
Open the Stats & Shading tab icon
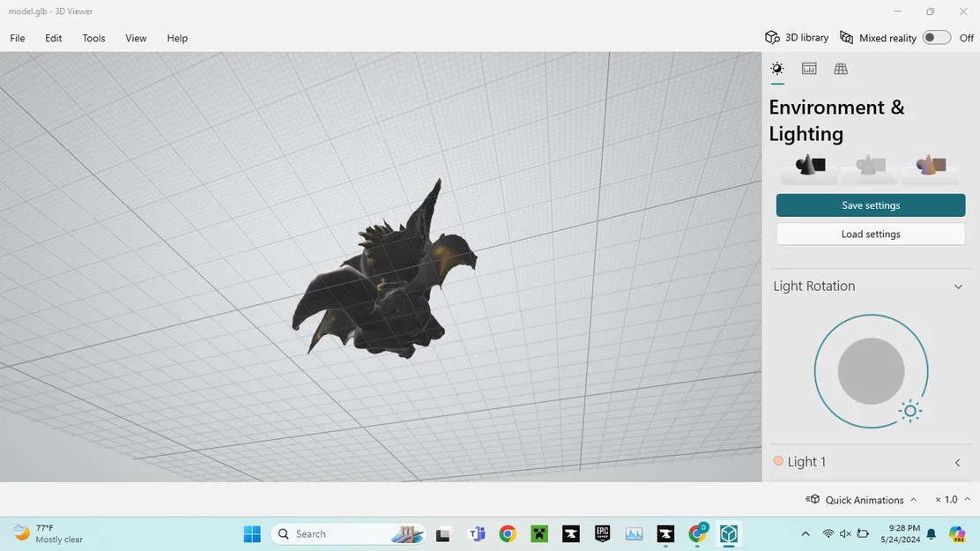pos(809,69)
